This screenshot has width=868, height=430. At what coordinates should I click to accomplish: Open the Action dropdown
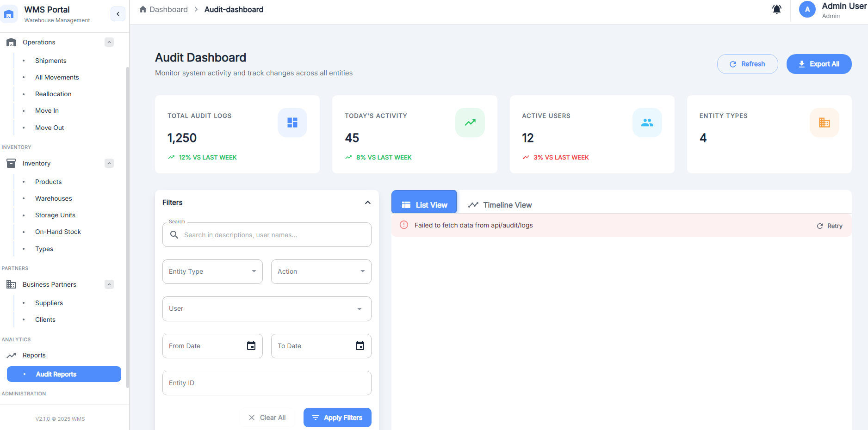(x=321, y=271)
